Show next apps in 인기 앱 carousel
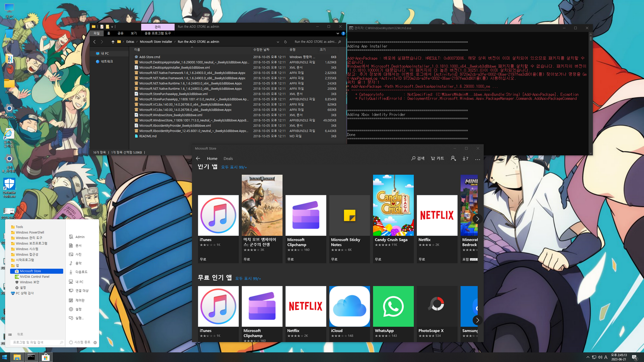The height and width of the screenshot is (362, 644). tap(478, 219)
